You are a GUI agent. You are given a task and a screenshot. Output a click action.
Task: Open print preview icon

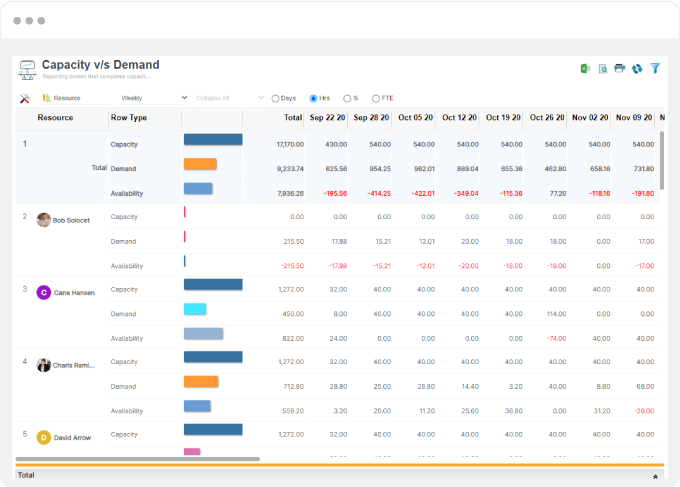coord(603,69)
